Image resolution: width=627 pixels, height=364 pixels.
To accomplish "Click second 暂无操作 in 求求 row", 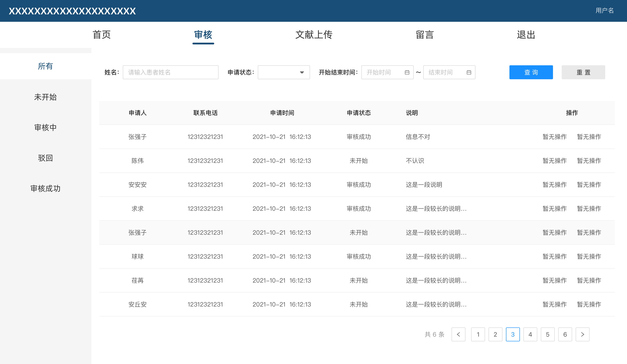I will [x=589, y=209].
